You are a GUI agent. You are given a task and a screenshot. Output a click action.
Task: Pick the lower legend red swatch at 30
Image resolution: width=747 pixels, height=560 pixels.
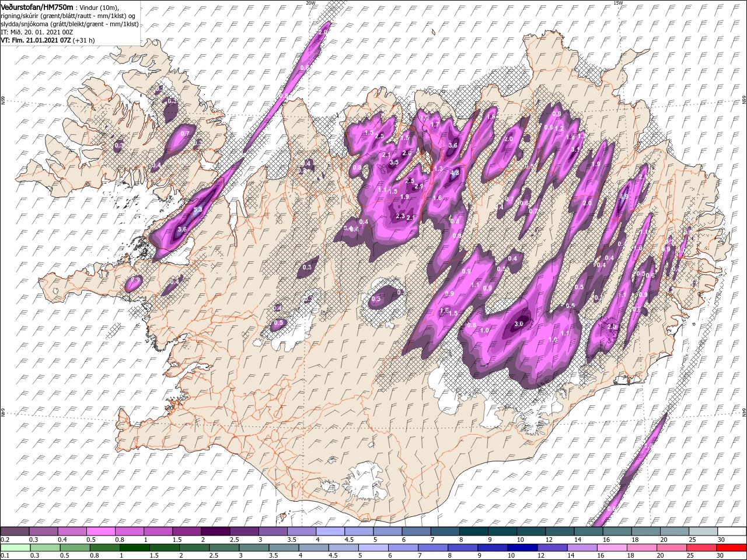[x=732, y=547]
